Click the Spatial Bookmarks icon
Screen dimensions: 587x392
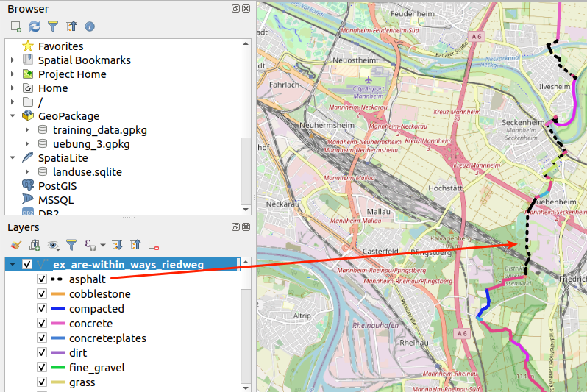[28, 60]
